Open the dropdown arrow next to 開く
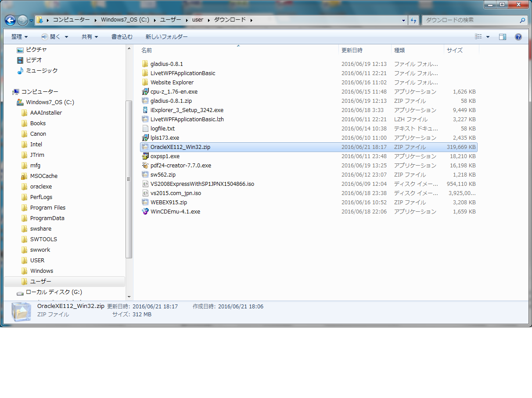532x398 pixels. (66, 37)
